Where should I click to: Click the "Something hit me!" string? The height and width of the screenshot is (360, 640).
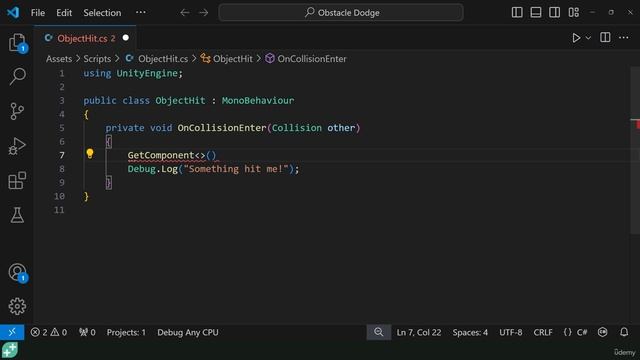tap(236, 169)
